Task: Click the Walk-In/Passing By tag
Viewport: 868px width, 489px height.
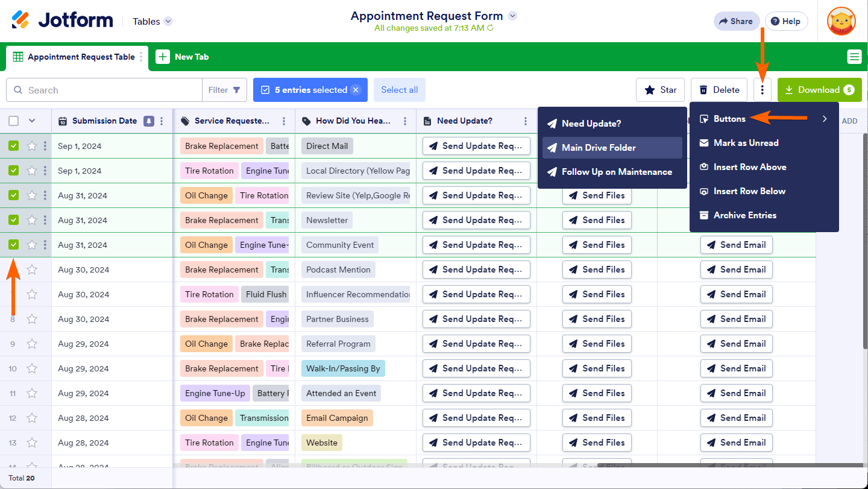Action: (343, 368)
